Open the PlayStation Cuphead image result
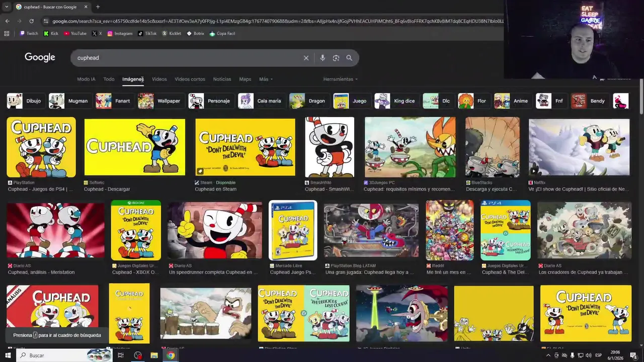Screen dimensions: 644x362 click(41, 147)
